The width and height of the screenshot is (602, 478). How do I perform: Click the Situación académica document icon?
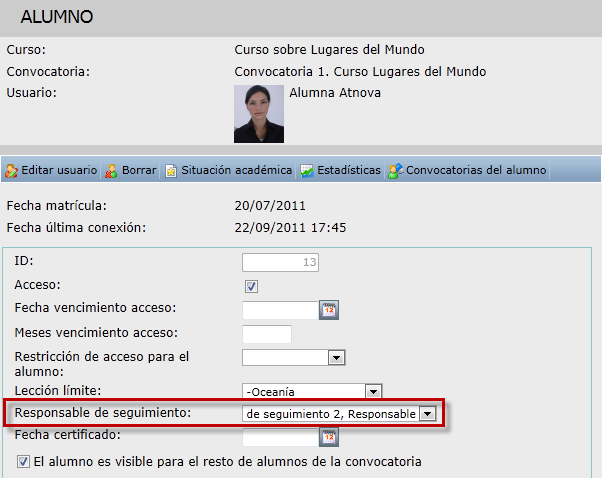[x=171, y=171]
